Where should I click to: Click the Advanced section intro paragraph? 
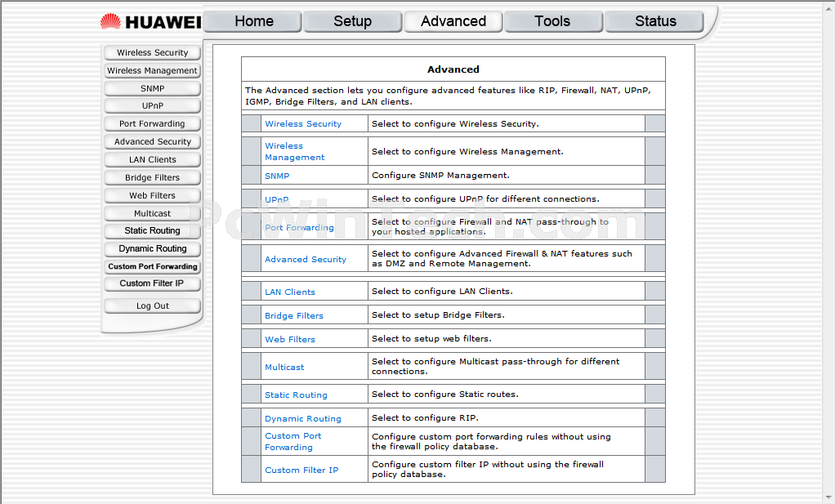(448, 96)
